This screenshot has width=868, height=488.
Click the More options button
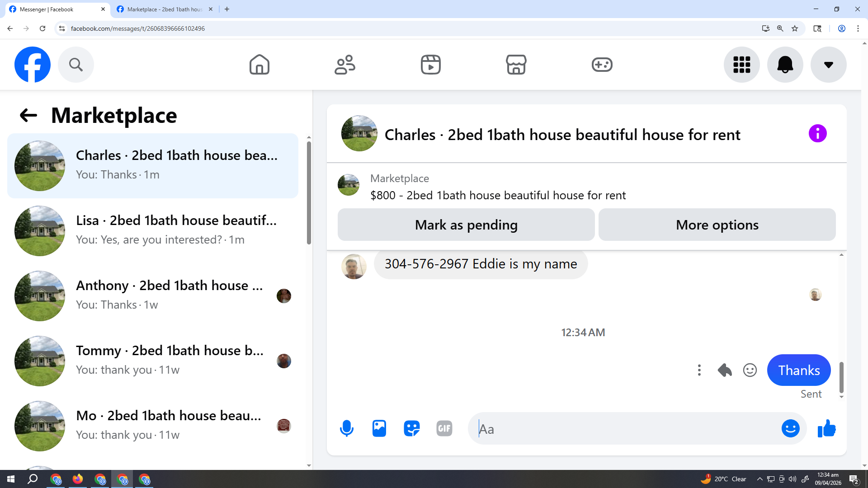click(717, 225)
